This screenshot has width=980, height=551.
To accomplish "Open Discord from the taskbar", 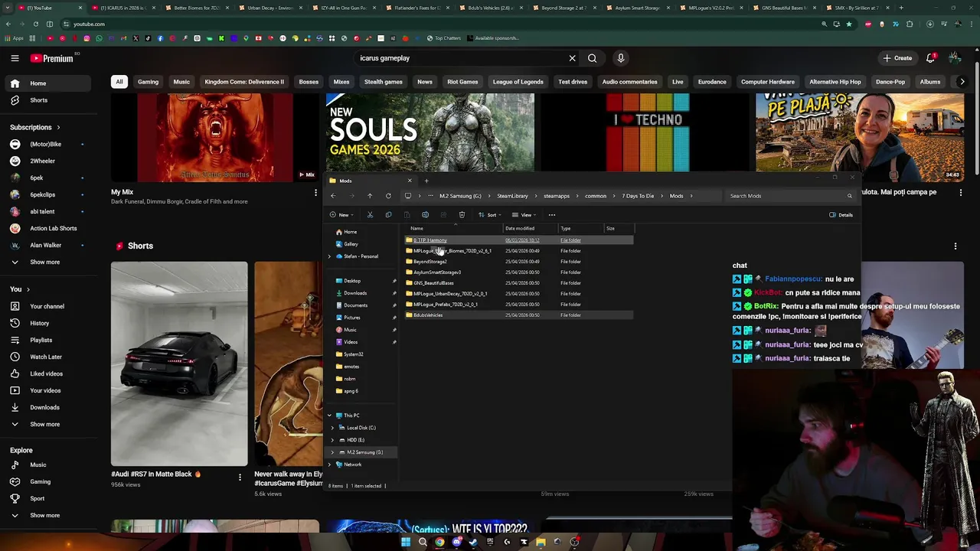I will tap(456, 542).
